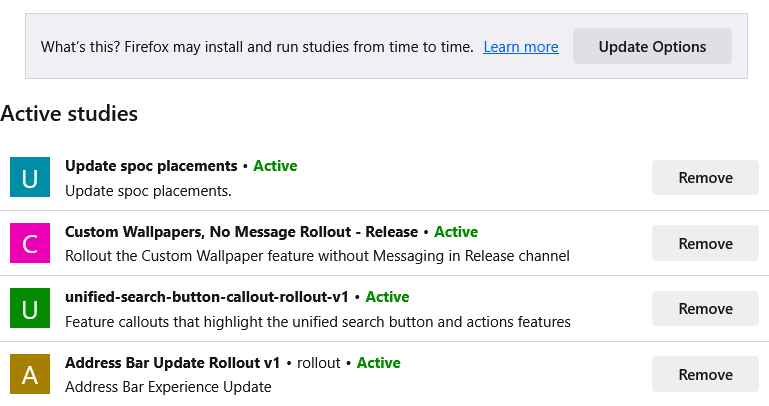Click the gold A icon for Address Bar Update
This screenshot has height=406, width=769.
click(x=30, y=374)
